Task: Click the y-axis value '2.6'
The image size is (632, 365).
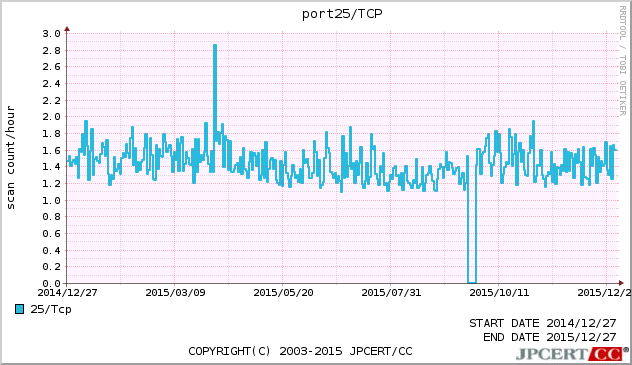Action: point(51,67)
